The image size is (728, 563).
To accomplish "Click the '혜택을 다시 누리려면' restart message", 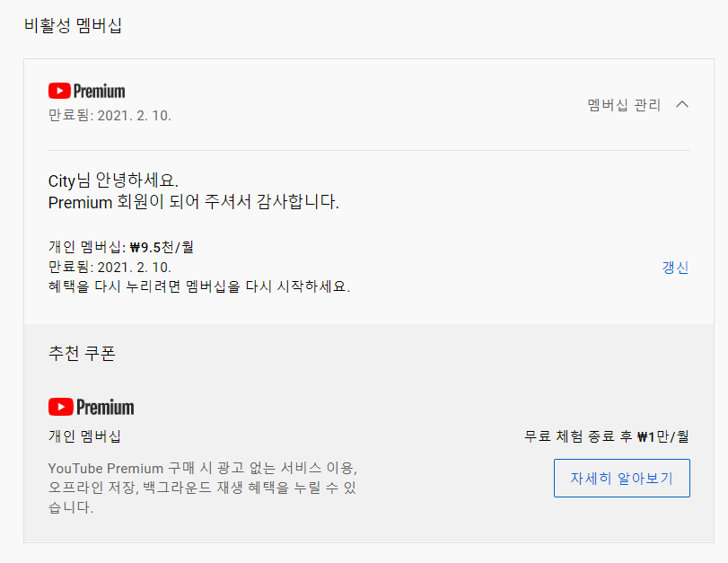I will [199, 286].
